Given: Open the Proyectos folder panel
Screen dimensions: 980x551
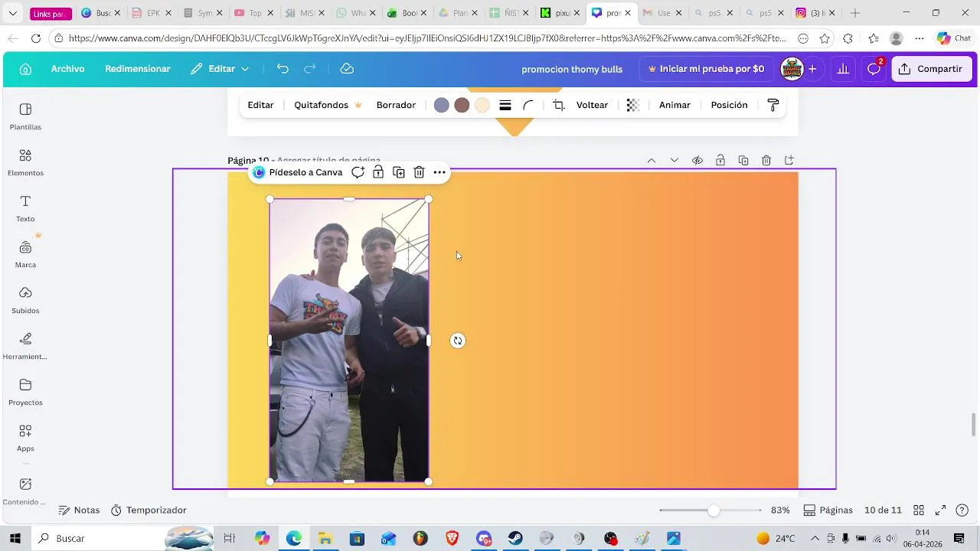Looking at the screenshot, I should (25, 392).
